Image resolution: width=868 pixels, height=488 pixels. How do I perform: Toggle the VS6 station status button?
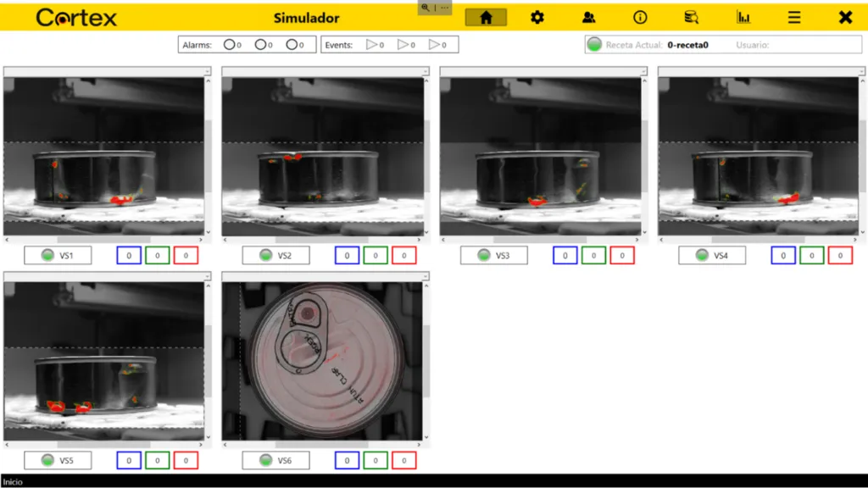tap(275, 460)
